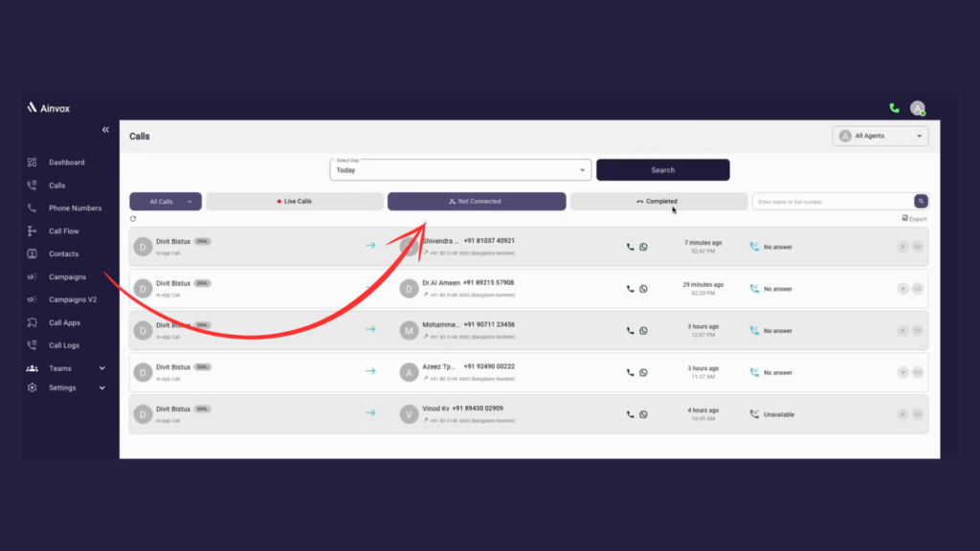This screenshot has width=980, height=551.
Task: Click the green phone icon in the header
Action: (x=894, y=108)
